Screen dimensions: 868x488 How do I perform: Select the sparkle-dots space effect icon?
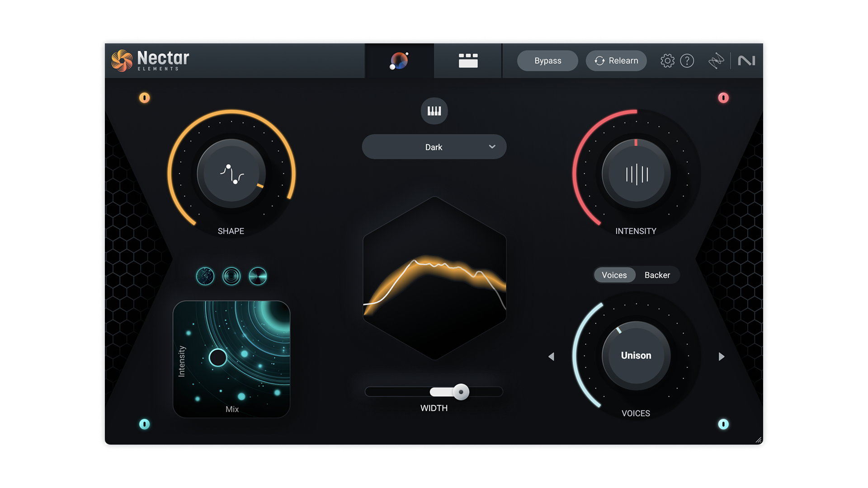click(x=206, y=277)
